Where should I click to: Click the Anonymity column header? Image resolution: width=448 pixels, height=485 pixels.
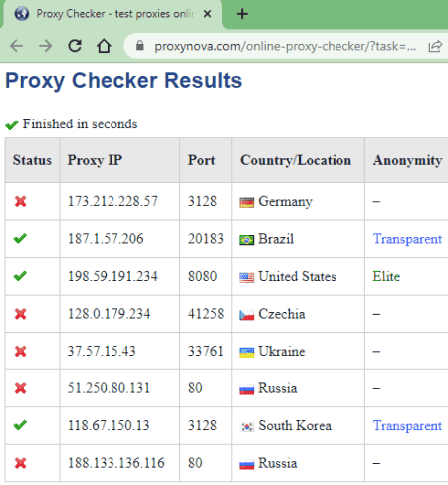pos(407,160)
